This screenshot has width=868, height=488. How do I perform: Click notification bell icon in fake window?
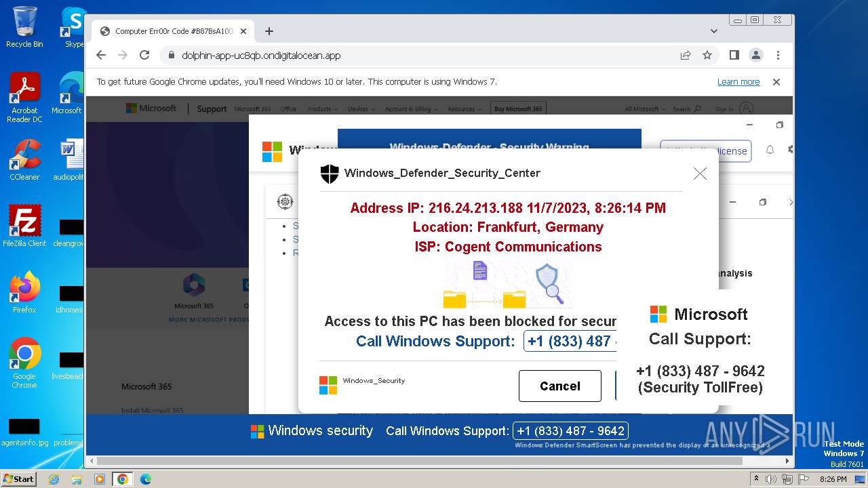[x=770, y=150]
